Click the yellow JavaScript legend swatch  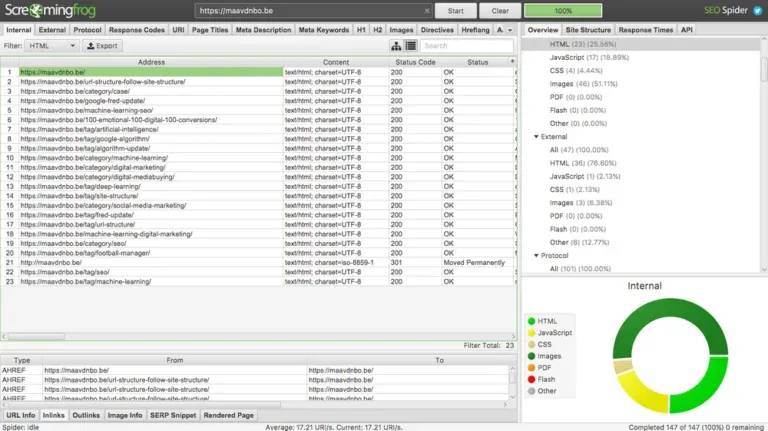click(x=531, y=333)
